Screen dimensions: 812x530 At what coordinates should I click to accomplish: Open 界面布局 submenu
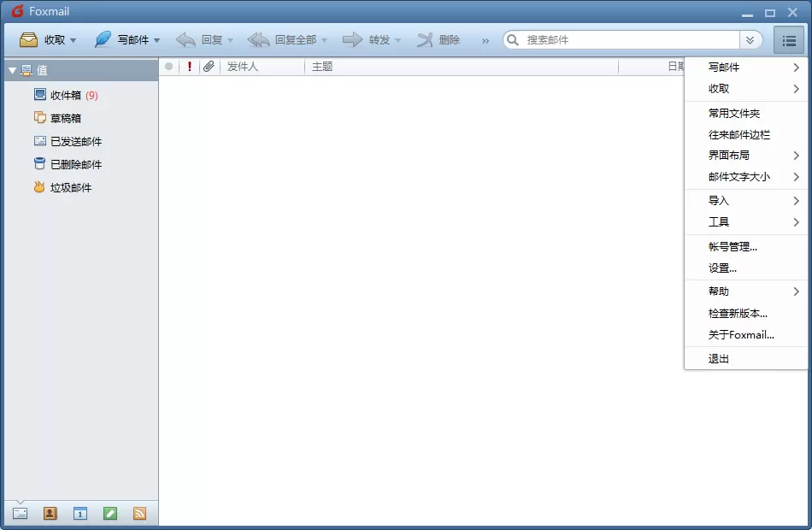click(x=745, y=155)
